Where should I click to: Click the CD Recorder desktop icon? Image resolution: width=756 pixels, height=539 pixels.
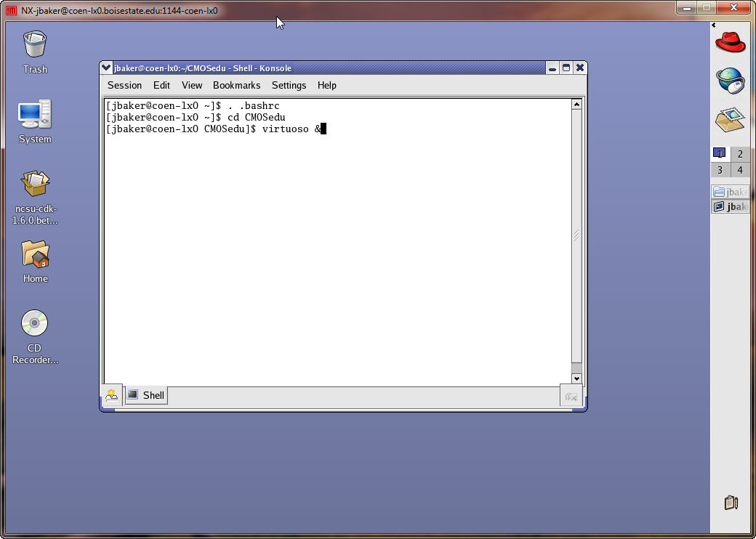tap(35, 334)
